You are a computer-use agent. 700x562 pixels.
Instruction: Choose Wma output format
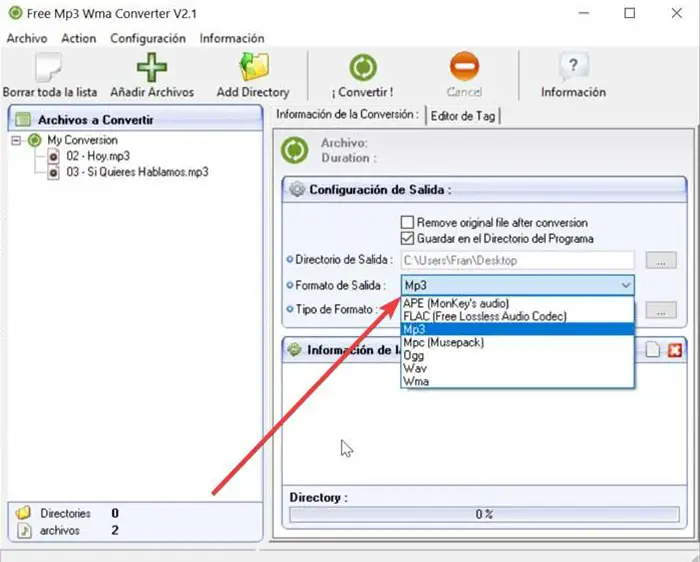tap(517, 381)
